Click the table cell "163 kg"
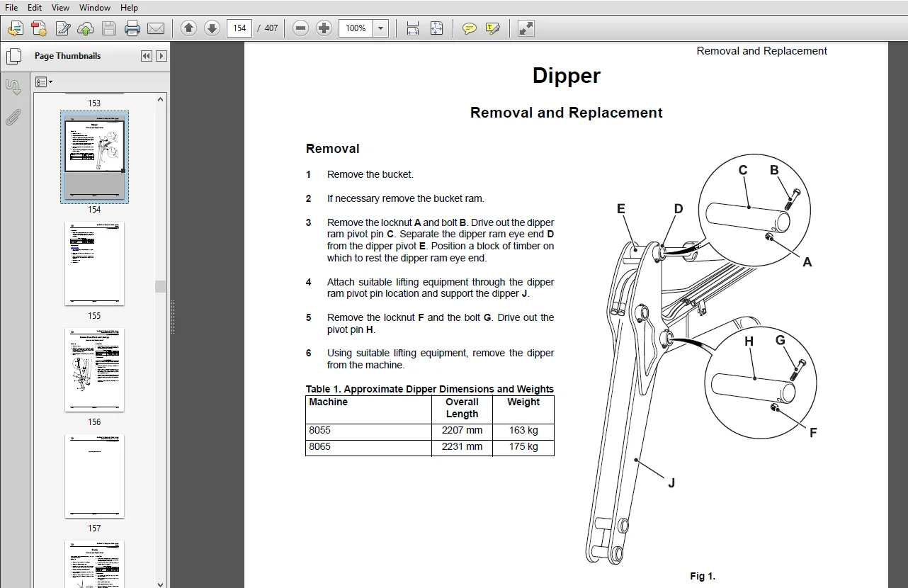This screenshot has height=588, width=908. click(523, 430)
